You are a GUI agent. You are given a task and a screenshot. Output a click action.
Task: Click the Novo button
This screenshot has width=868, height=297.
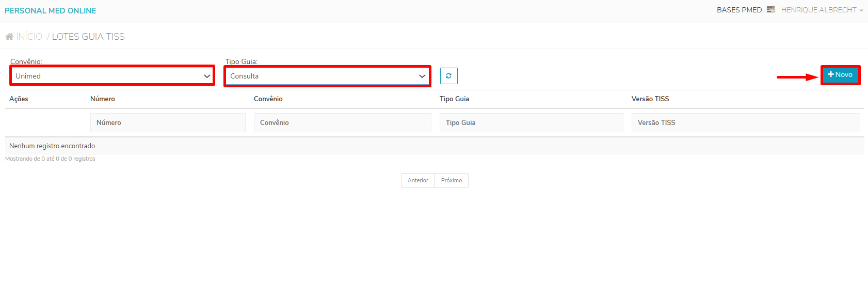[840, 75]
